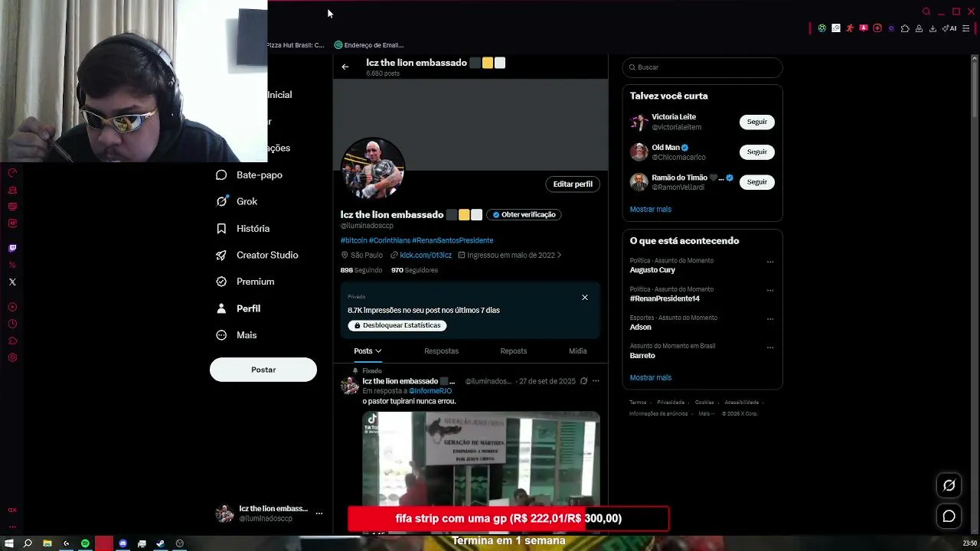
Task: Open the Endereço de Email bookmark
Action: click(368, 45)
